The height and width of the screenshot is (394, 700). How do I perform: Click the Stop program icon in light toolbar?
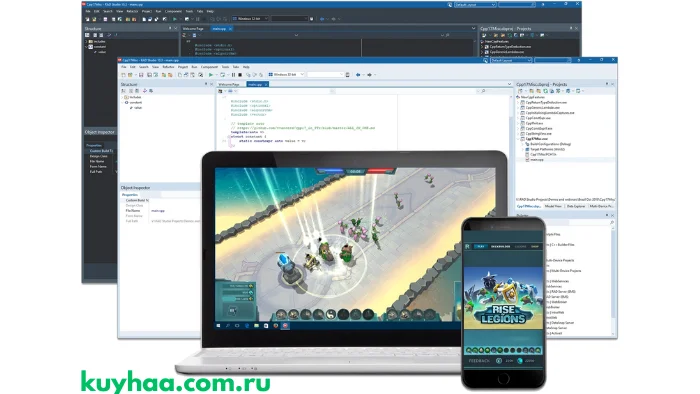240,75
